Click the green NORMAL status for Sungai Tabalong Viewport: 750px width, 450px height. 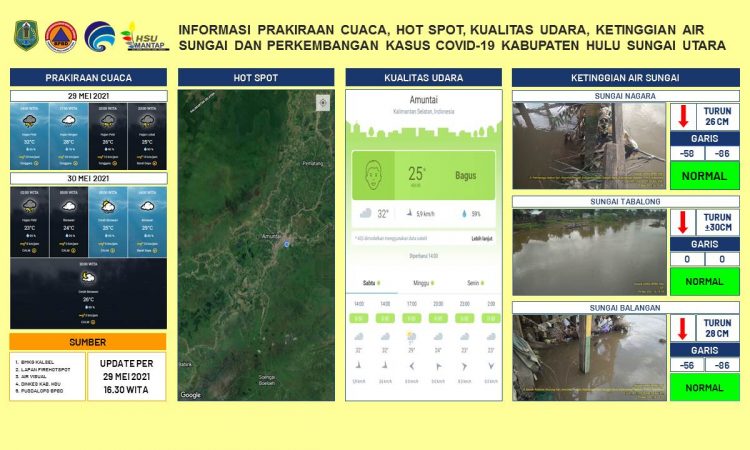tap(706, 282)
